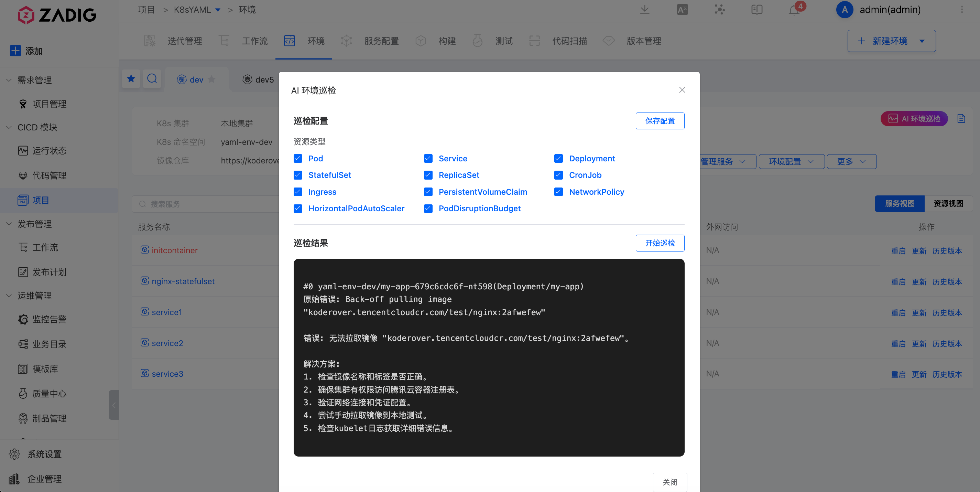This screenshot has height=492, width=980.
Task: Click the 搜索服务 search field
Action: (x=205, y=204)
